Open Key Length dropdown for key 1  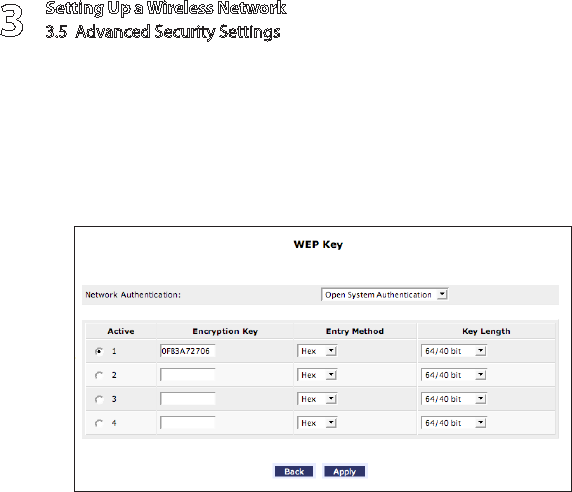[x=453, y=351]
